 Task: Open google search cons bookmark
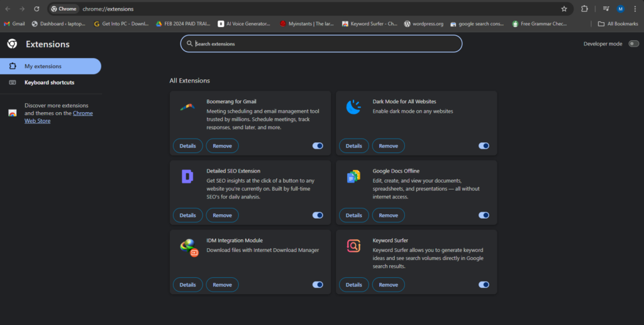[x=477, y=24]
